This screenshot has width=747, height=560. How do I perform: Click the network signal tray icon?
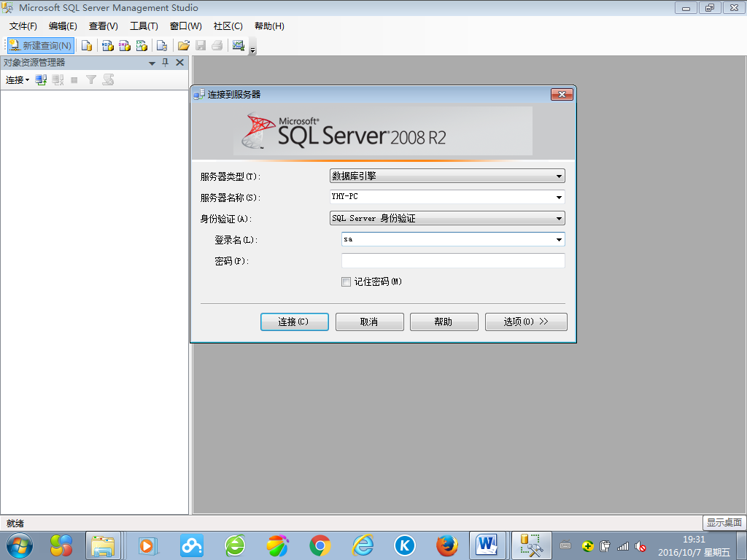(623, 546)
